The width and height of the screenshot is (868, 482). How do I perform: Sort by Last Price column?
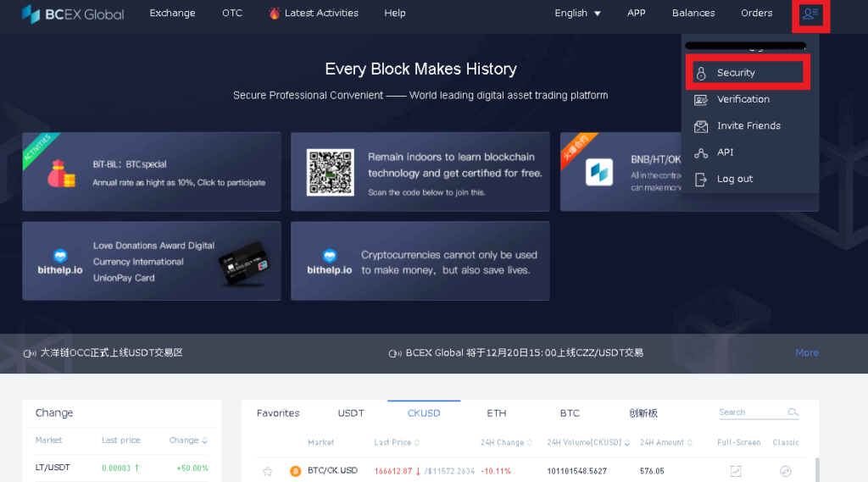coord(397,443)
